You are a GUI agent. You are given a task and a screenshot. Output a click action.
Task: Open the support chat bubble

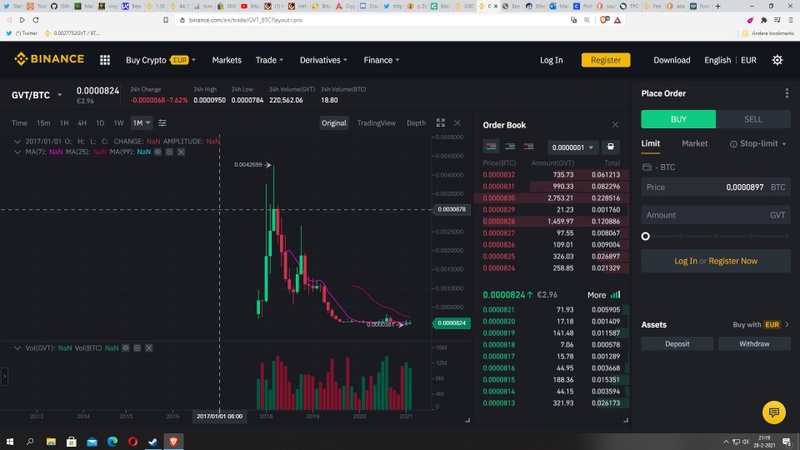tap(773, 412)
